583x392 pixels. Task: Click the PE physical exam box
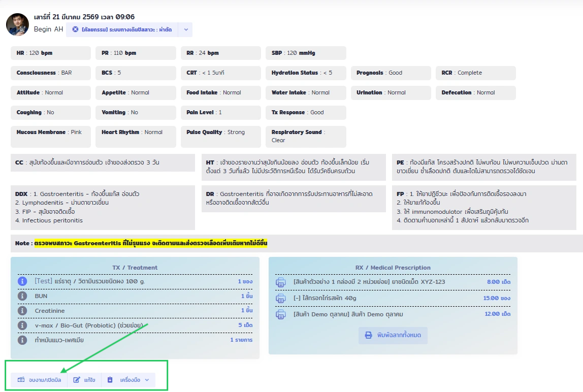click(x=484, y=167)
